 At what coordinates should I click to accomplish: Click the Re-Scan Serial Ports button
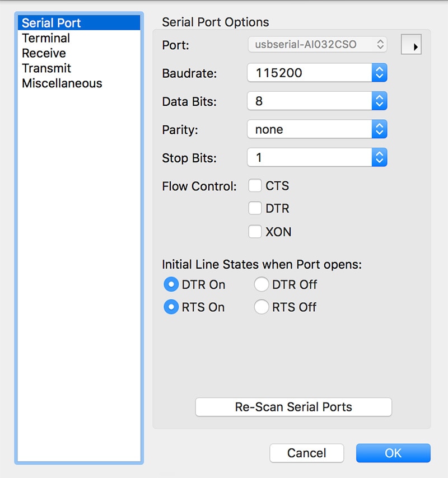(x=293, y=407)
